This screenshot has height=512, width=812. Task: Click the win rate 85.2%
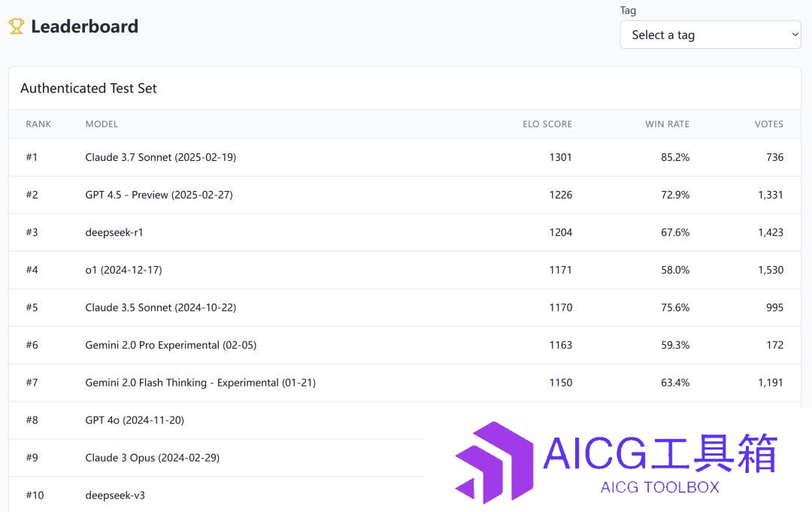click(x=675, y=157)
